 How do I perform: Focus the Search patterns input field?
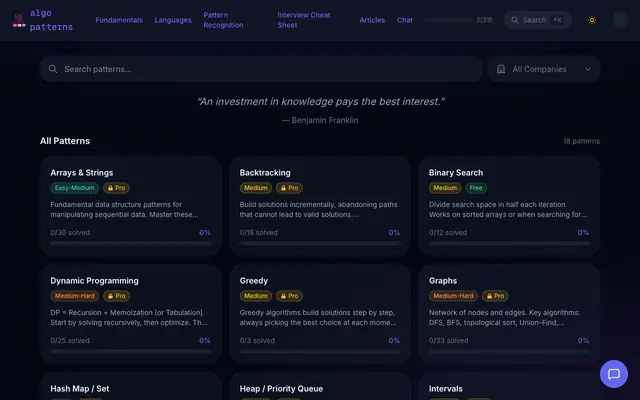[x=261, y=69]
